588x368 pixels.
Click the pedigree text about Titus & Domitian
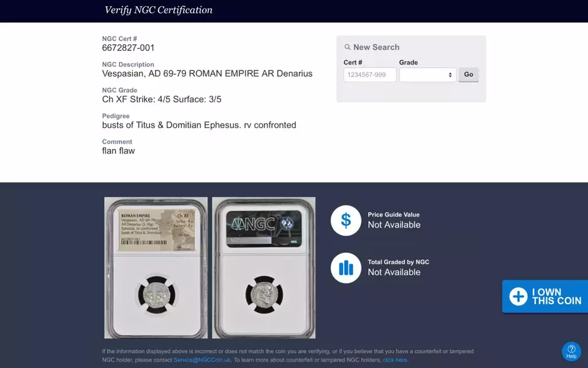[199, 125]
